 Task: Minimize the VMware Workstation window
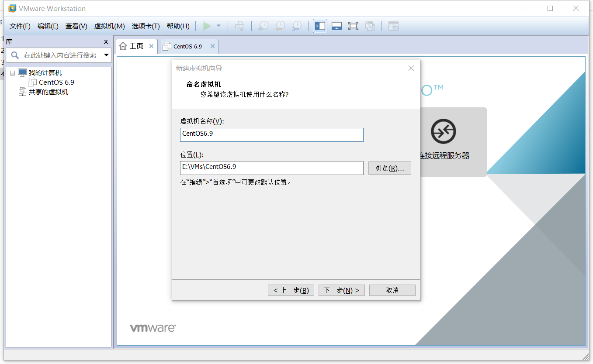[x=524, y=8]
